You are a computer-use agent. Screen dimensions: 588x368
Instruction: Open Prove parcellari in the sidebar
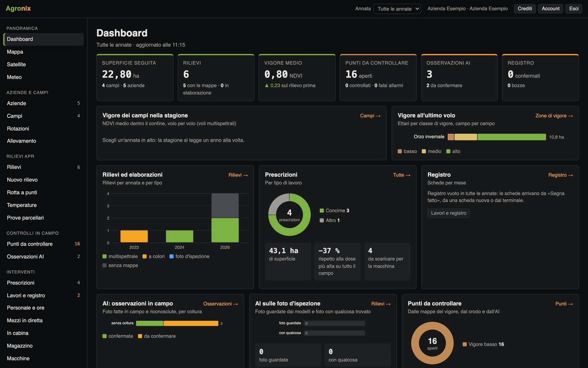tap(43, 218)
